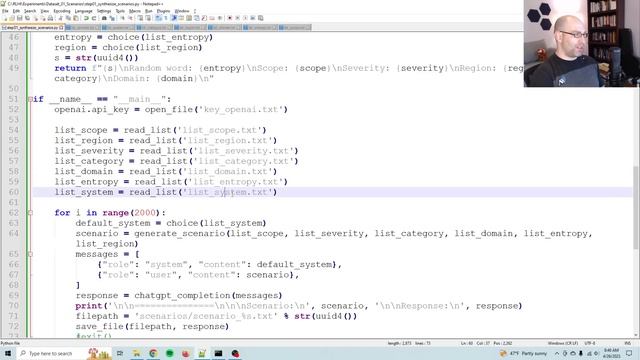Click the Cut scissors toolbar icon
640x360 pixels.
click(61, 18)
